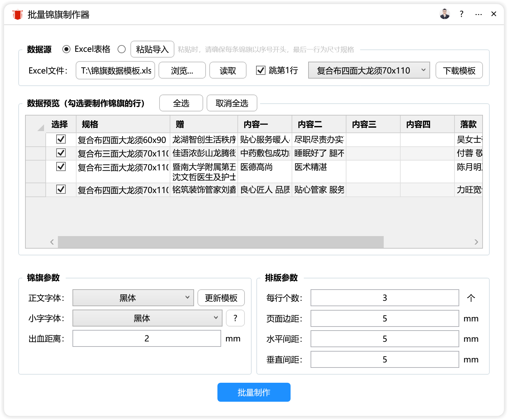Viewport: 508px width, 420px height.
Task: Click the 粘贴导入 button
Action: pyautogui.click(x=152, y=49)
